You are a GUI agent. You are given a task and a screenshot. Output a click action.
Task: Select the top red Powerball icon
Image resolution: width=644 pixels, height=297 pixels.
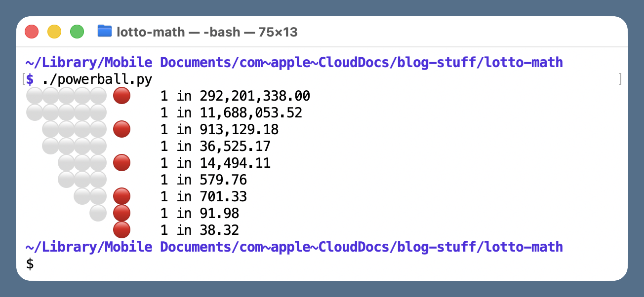121,96
